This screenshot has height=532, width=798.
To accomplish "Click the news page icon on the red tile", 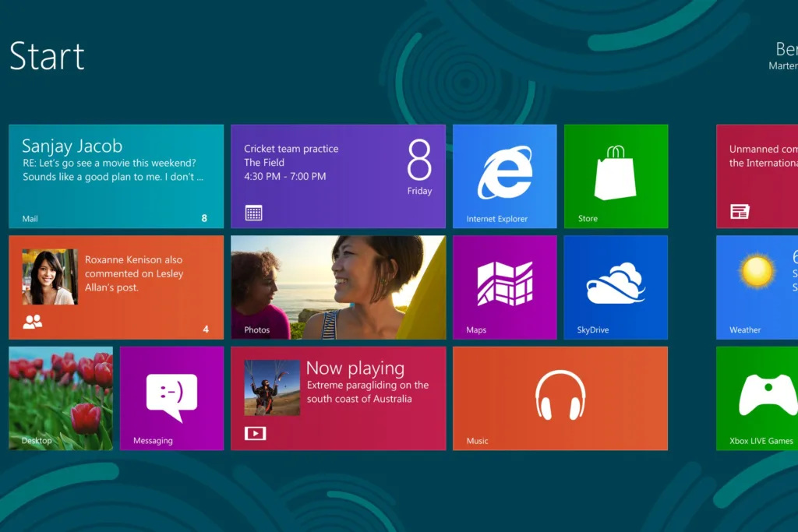I will click(x=740, y=211).
